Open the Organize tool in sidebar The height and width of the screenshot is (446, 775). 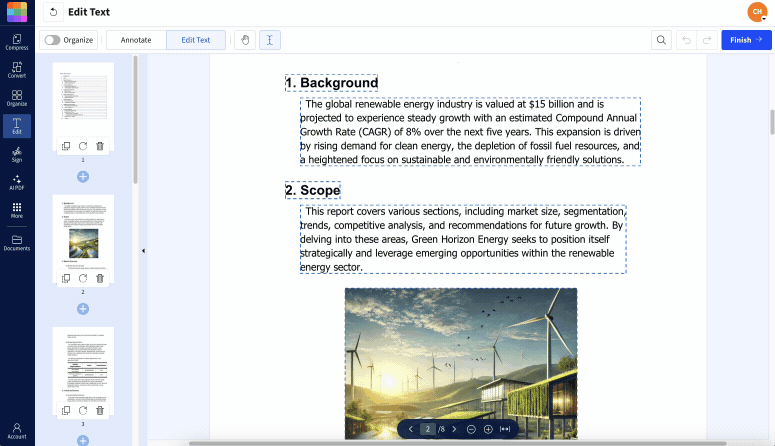tap(17, 98)
